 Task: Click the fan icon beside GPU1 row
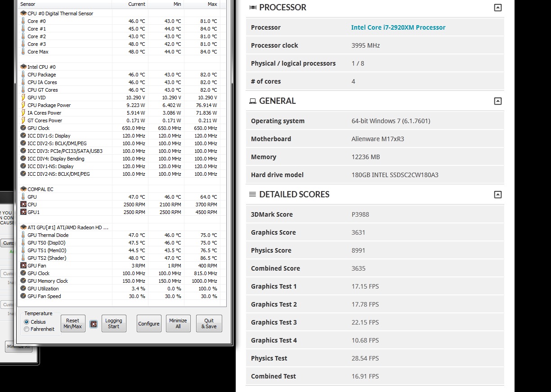coord(23,212)
